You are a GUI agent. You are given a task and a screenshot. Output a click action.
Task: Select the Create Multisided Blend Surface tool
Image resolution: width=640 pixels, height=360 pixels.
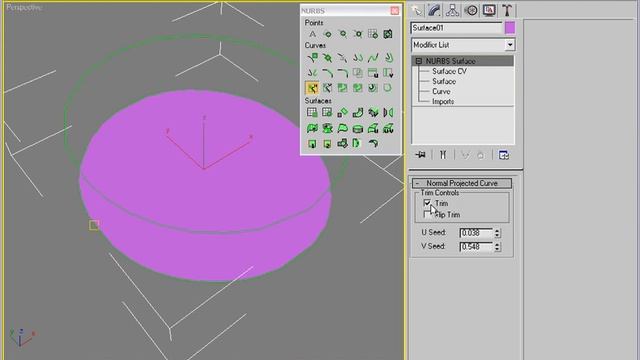tap(342, 144)
